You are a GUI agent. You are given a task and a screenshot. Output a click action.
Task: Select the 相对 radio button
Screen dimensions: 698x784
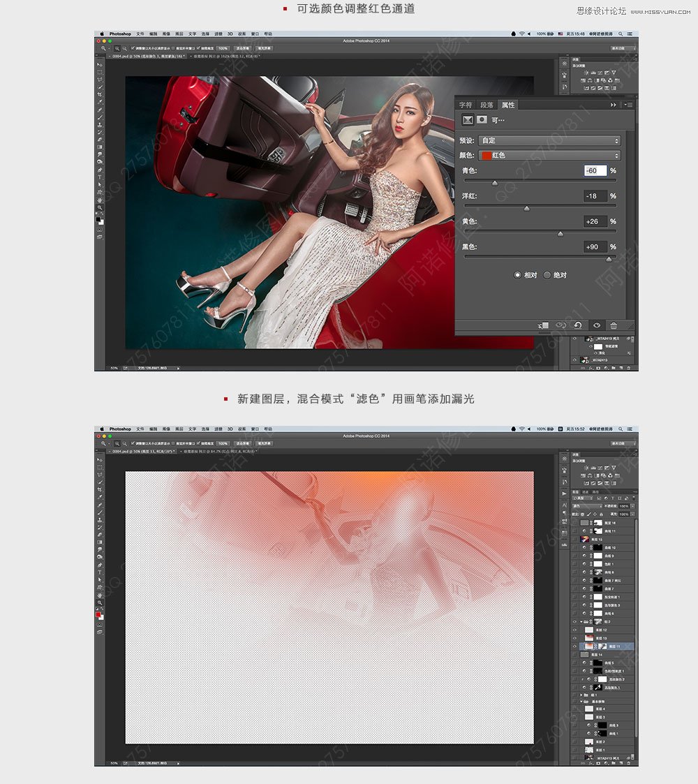coord(517,275)
